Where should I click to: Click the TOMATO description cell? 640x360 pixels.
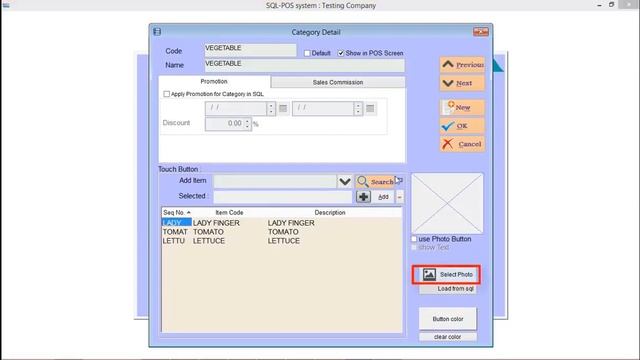coord(283,232)
